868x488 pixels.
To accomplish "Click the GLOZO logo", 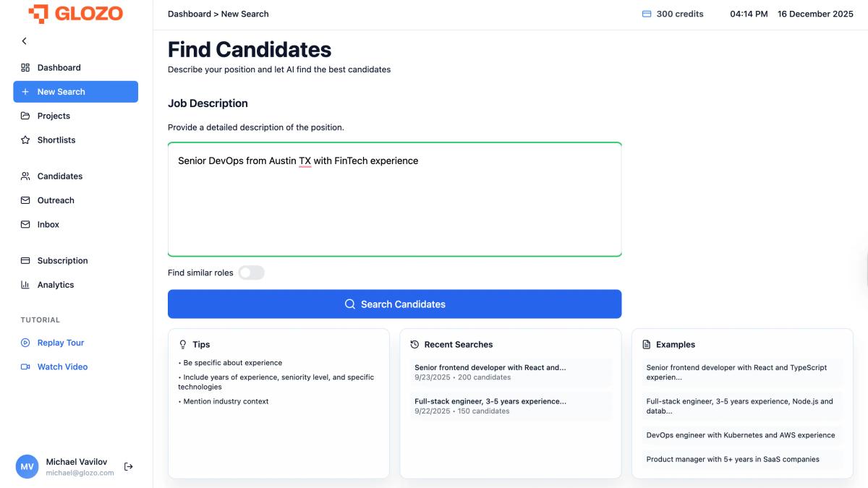I will (x=76, y=13).
